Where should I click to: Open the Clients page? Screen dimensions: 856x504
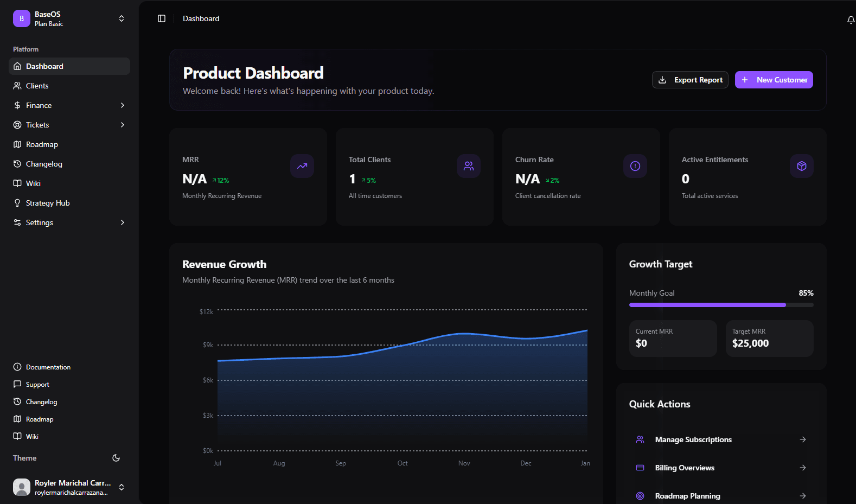click(37, 86)
